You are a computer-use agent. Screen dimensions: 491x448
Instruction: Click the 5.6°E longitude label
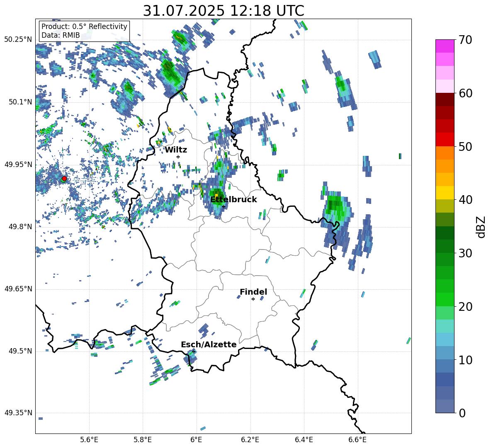tap(89, 440)
